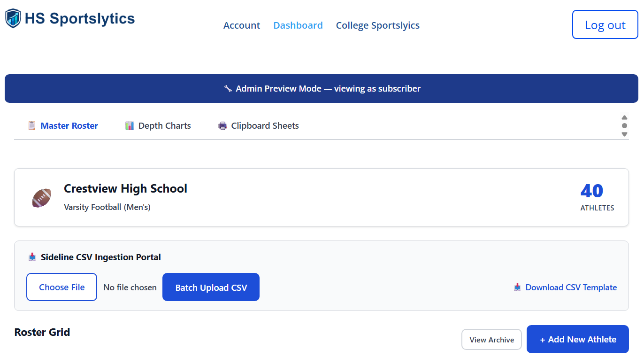The width and height of the screenshot is (644, 357).
Task: Click the Add New Athlete button
Action: coord(578,339)
